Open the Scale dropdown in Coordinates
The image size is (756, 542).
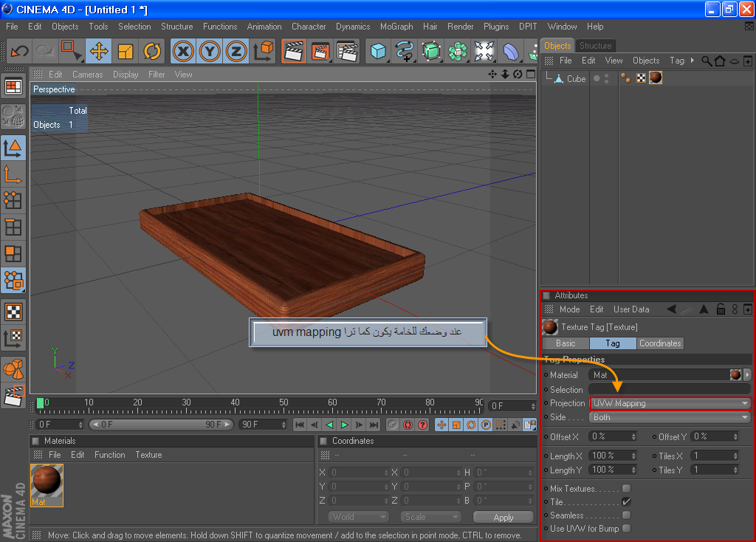tap(430, 517)
